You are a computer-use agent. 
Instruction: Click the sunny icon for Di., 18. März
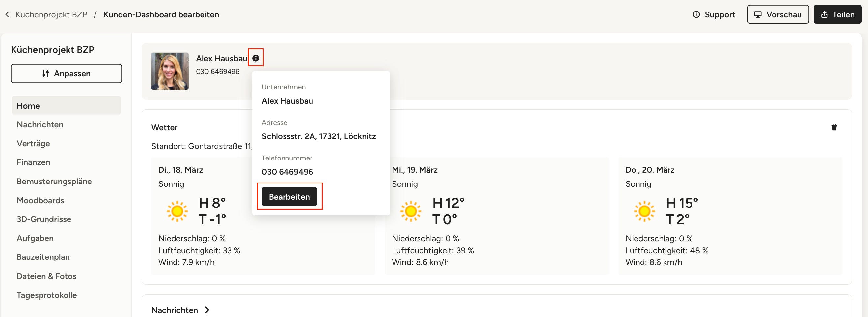tap(177, 211)
